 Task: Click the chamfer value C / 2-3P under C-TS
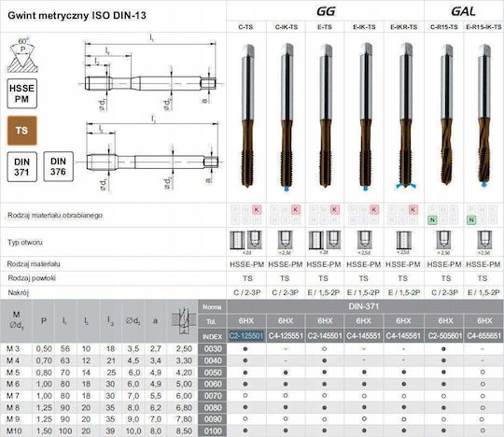coord(246,292)
